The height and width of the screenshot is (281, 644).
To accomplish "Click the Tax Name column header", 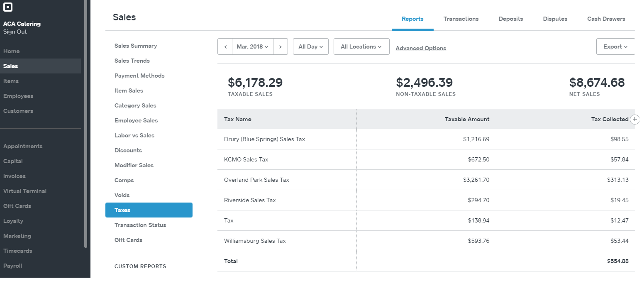I will click(238, 119).
